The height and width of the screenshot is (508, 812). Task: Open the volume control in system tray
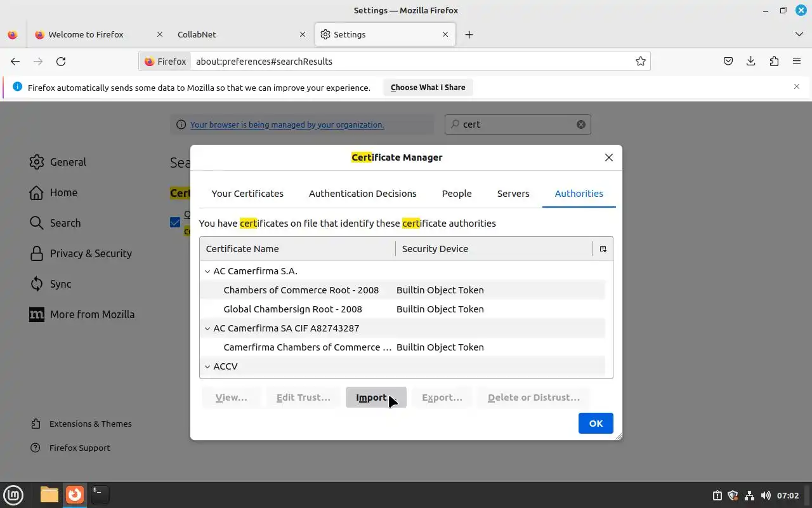click(766, 495)
